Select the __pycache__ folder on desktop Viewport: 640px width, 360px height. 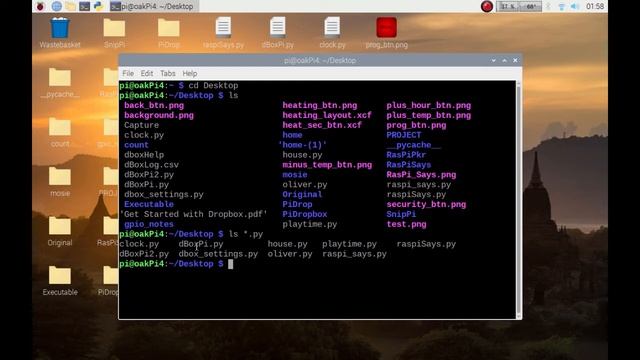[60, 83]
